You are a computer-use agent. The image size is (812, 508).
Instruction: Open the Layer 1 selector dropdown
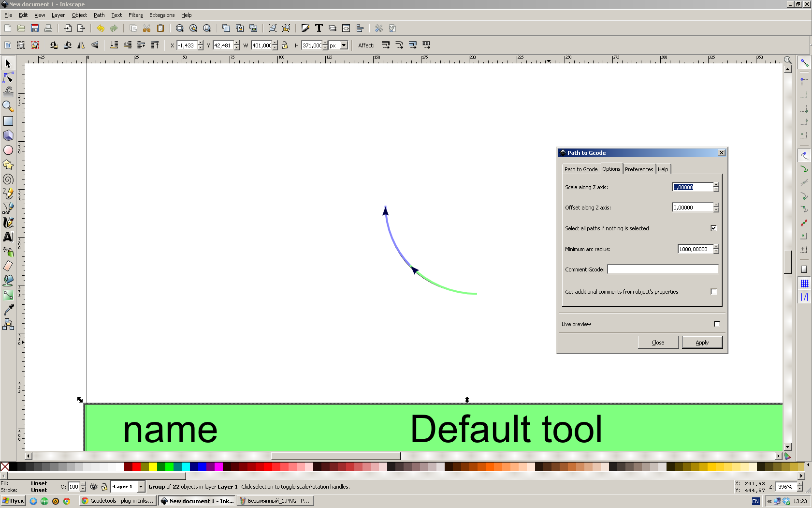(x=141, y=486)
